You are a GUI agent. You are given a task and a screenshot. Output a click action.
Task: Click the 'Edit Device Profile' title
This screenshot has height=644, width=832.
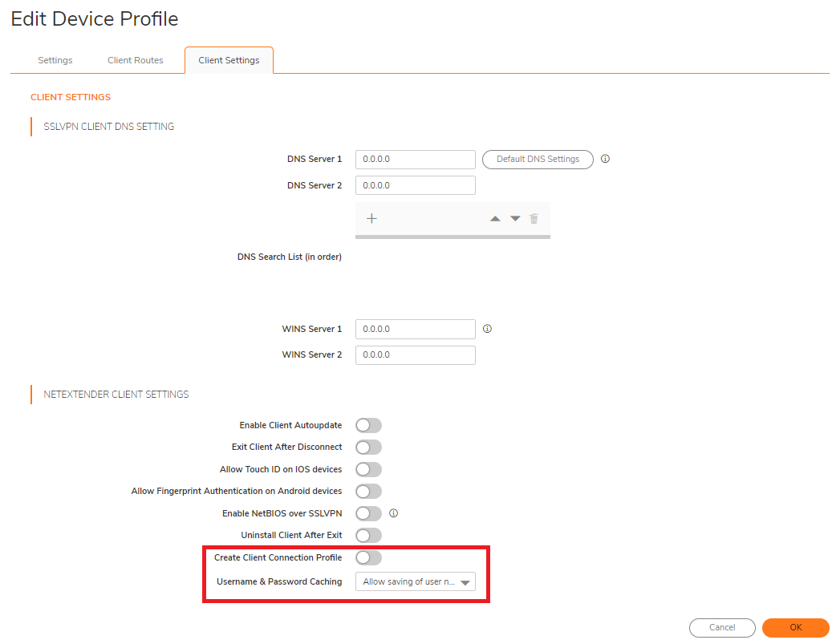[x=95, y=19]
